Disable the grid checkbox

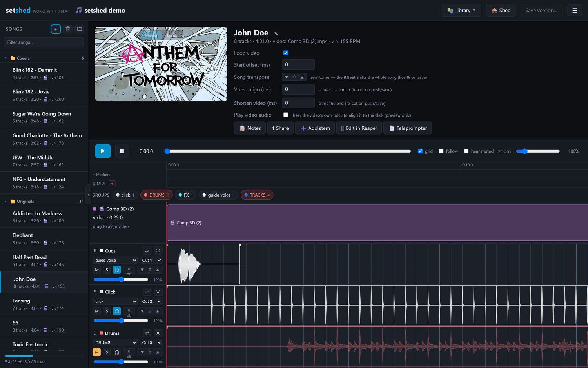[420, 151]
